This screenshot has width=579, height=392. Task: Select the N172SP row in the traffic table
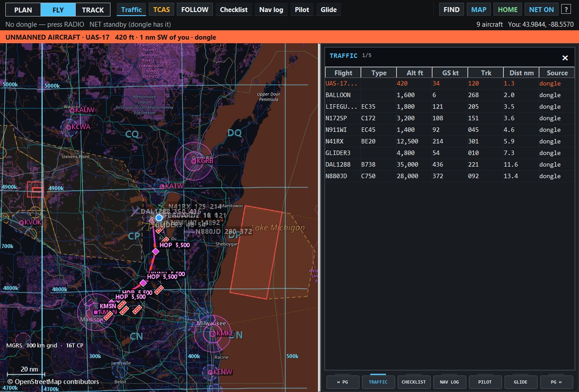coord(450,118)
